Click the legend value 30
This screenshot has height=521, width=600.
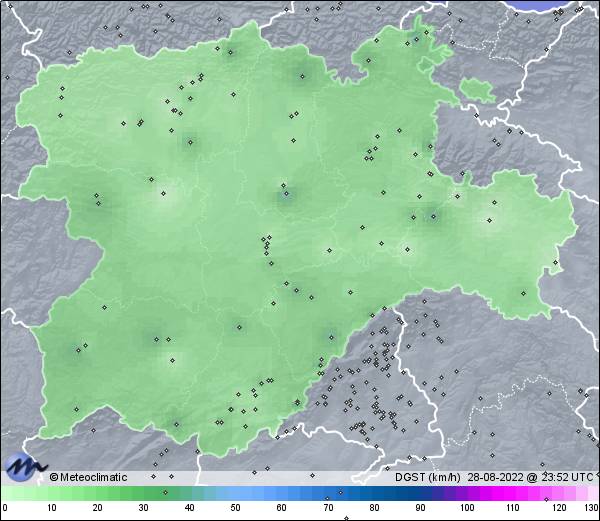(143, 508)
